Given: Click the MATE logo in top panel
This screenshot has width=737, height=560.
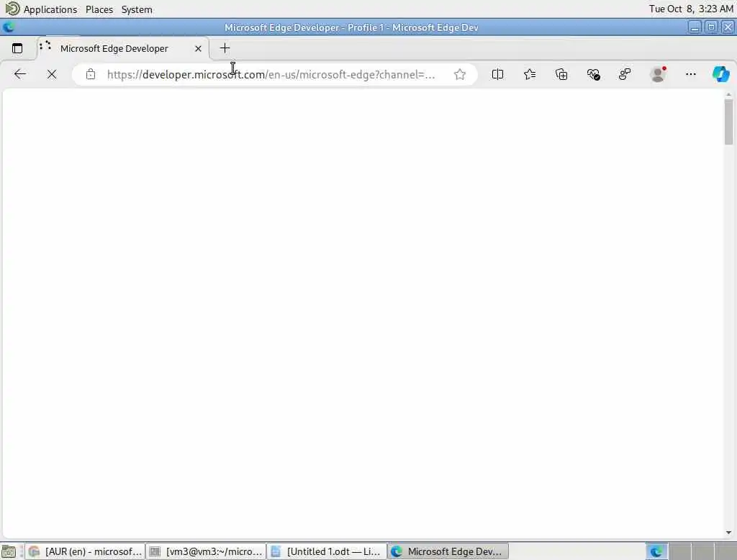Looking at the screenshot, I should click(12, 9).
